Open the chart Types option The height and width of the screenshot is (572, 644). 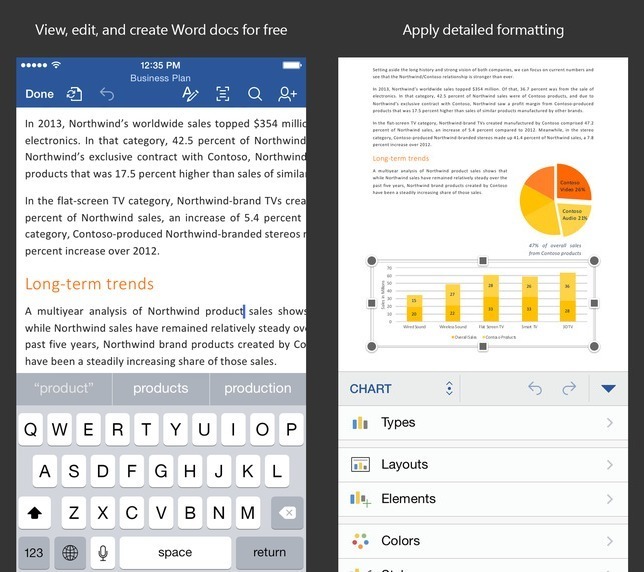pos(483,423)
